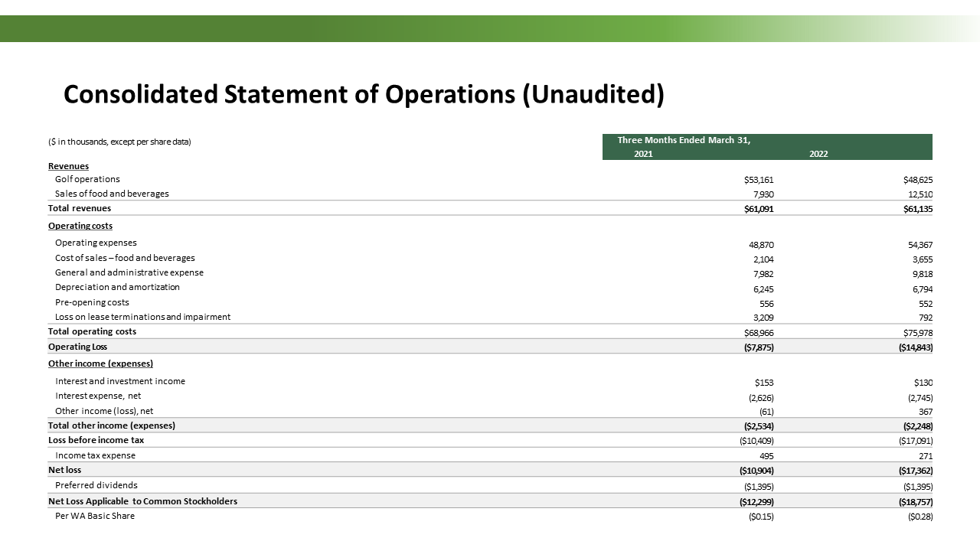Click 'Cost of sales – food and beverages' label
980x551 pixels.
coord(125,258)
